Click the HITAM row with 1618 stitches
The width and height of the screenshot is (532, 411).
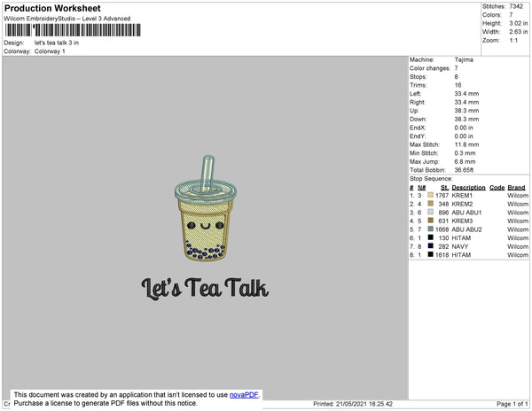[469, 255]
